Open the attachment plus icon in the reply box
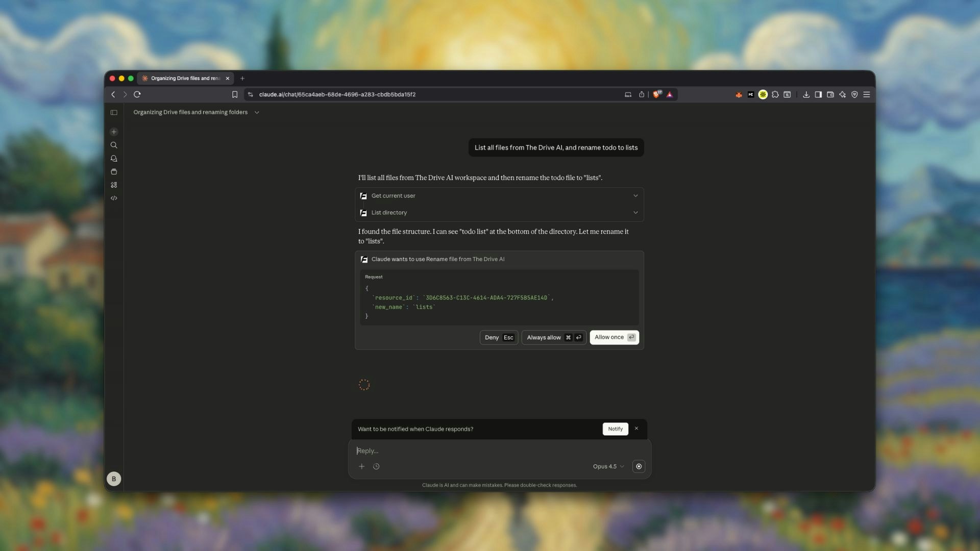The image size is (980, 551). click(x=362, y=466)
